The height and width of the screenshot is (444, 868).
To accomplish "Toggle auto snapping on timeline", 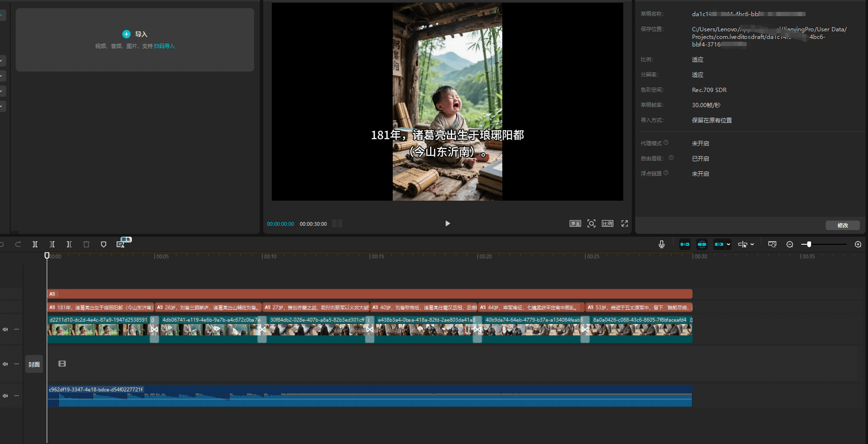I will 702,244.
